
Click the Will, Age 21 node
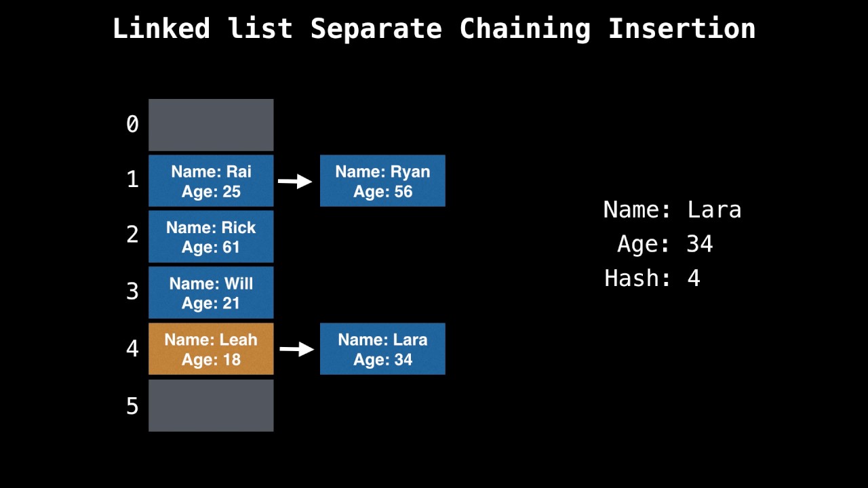point(211,293)
